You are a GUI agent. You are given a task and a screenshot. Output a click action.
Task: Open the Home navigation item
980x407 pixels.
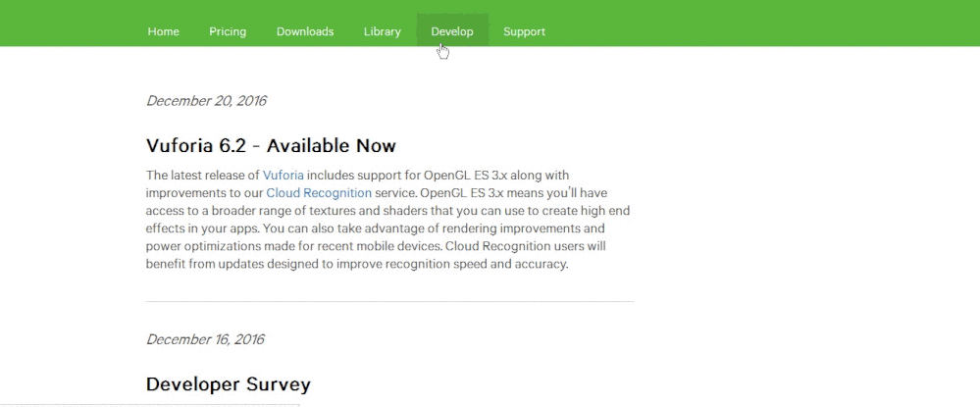click(x=163, y=31)
